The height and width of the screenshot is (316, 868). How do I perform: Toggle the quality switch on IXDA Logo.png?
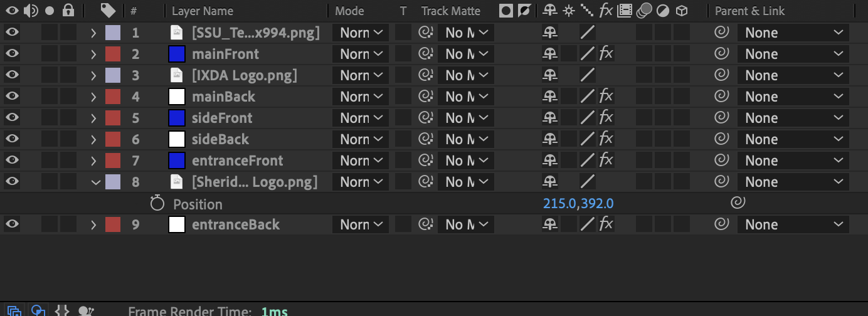[587, 75]
